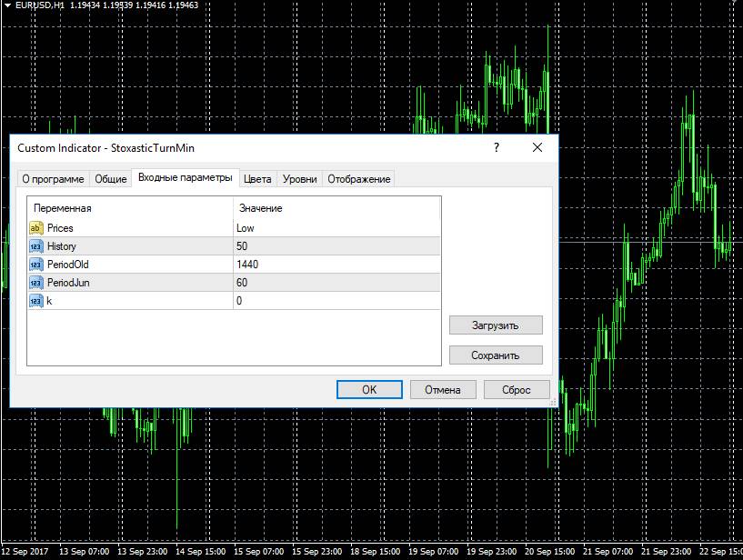
Task: Click the Значение column header
Action: point(336,208)
